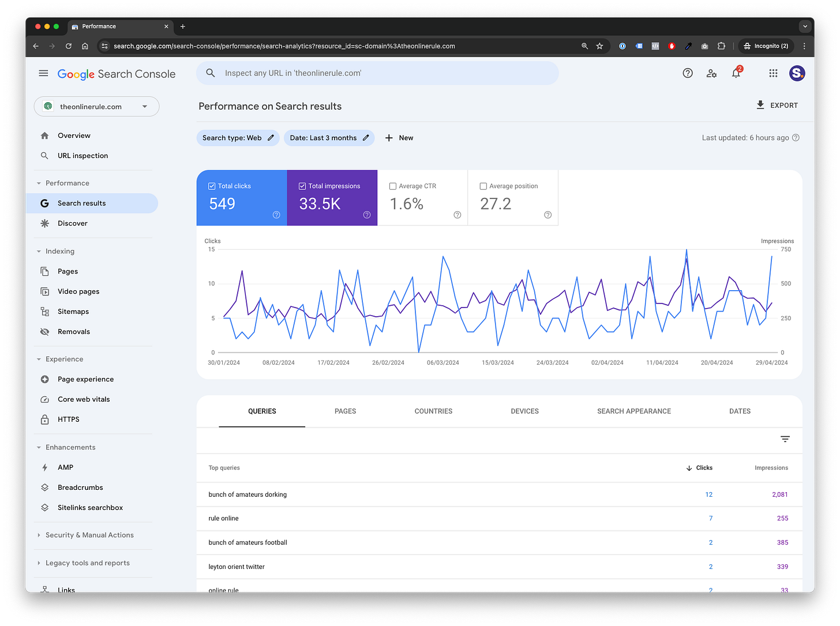Reload the page in browser
Viewport: 840px width, 626px height.
[x=69, y=46]
